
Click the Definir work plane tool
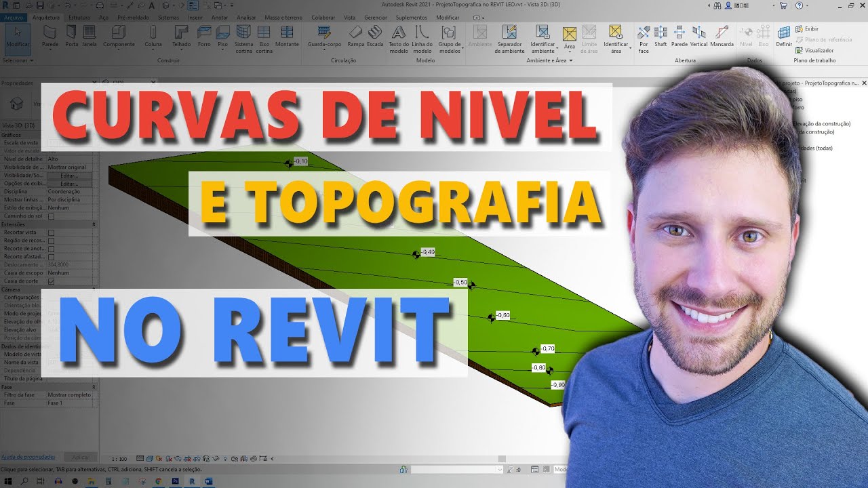(784, 37)
